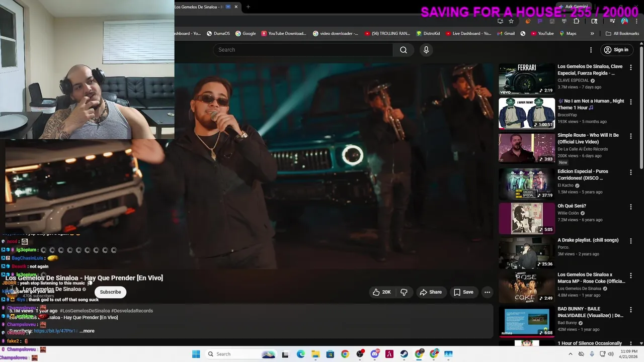The height and width of the screenshot is (362, 644).
Task: Open File Explorer from taskbar
Action: [x=315, y=354]
